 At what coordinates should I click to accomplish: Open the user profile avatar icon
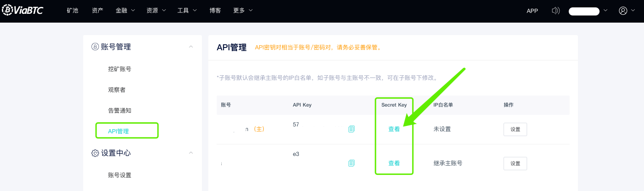pos(623,11)
